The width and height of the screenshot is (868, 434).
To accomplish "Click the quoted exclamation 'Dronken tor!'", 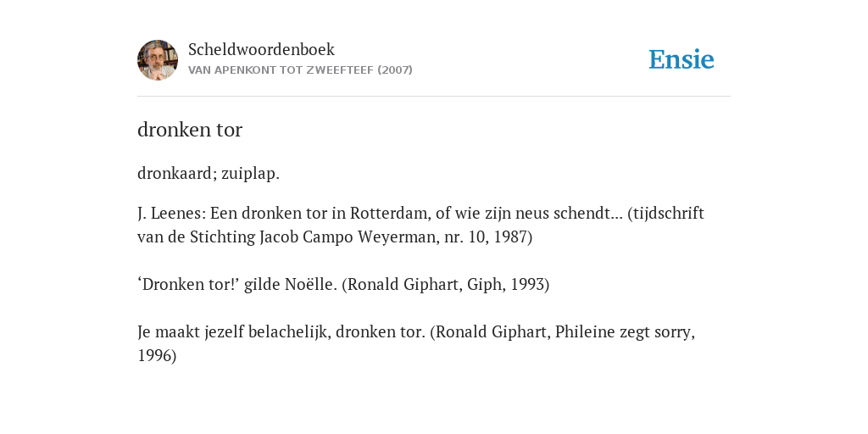I will [x=188, y=285].
